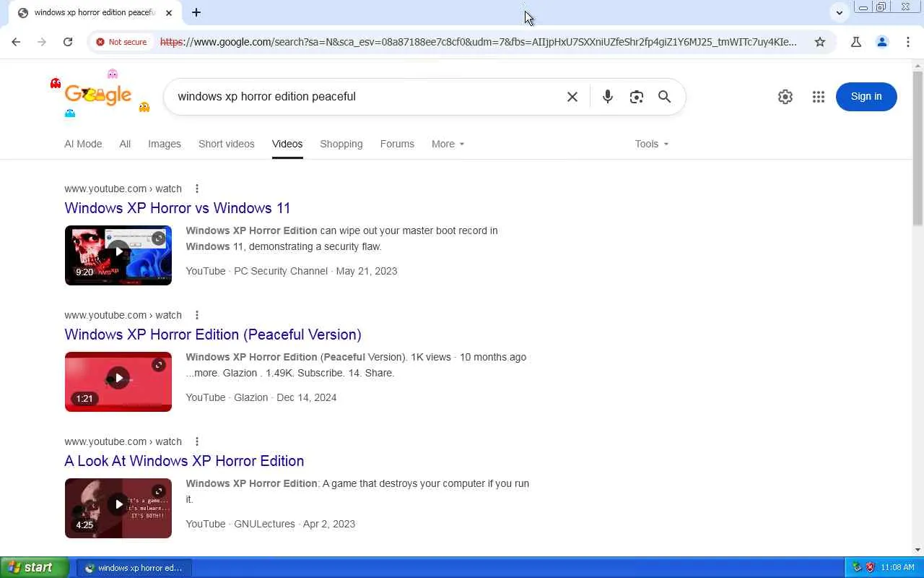The width and height of the screenshot is (924, 578).
Task: Click the scrollbar up arrow
Action: pos(918,66)
